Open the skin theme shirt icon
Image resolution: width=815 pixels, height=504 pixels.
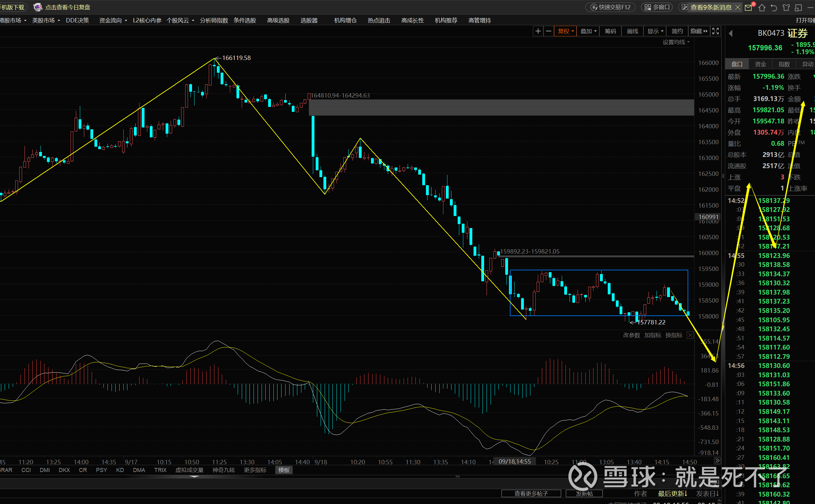click(x=786, y=7)
